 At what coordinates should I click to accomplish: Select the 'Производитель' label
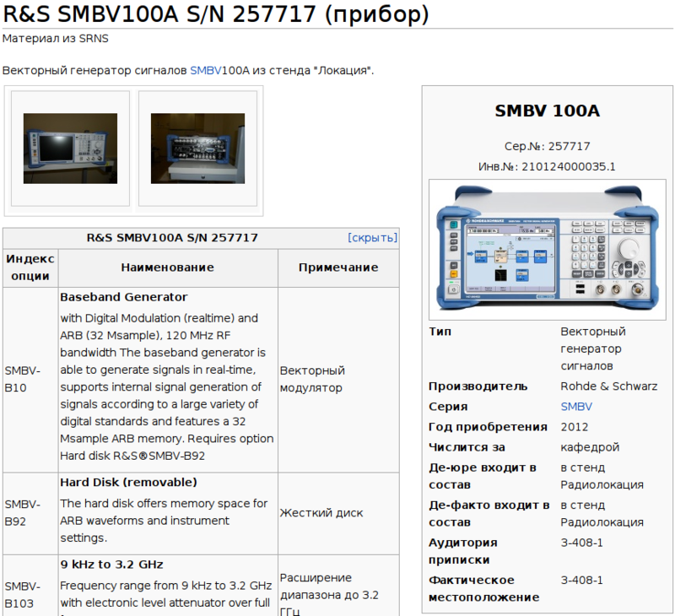(478, 386)
